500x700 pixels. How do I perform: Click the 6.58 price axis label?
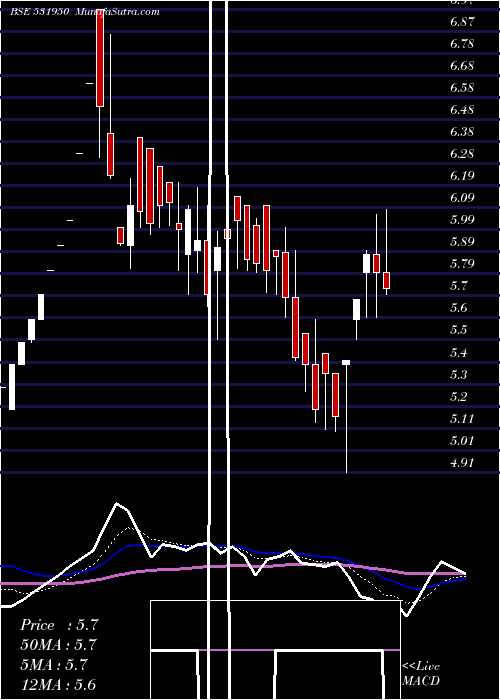(x=462, y=88)
